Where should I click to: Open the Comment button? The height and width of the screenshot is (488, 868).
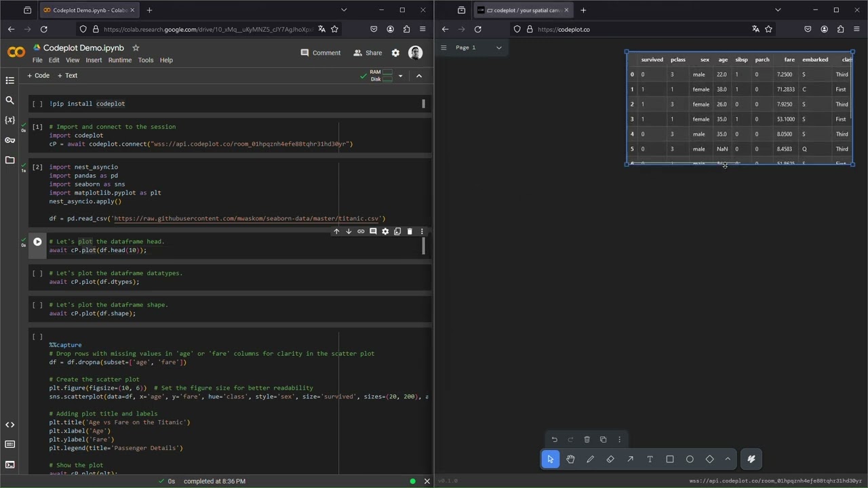[x=321, y=53]
